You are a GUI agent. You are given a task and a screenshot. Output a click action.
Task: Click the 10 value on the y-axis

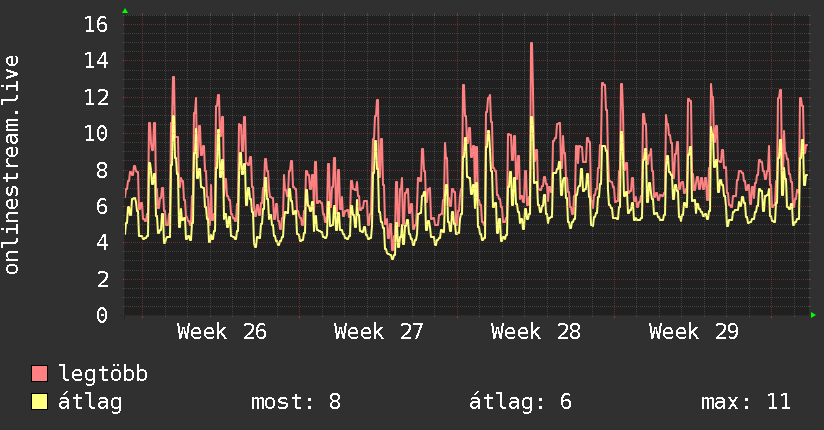pyautogui.click(x=96, y=133)
